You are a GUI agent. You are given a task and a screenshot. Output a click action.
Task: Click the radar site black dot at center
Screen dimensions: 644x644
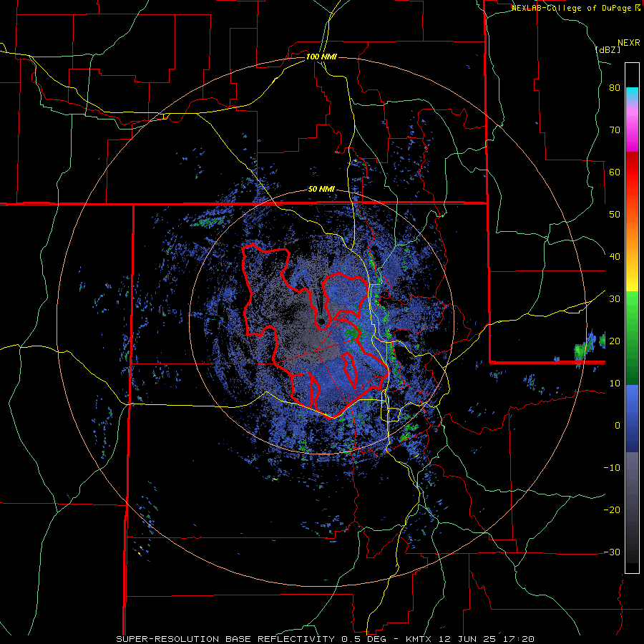tap(322, 321)
